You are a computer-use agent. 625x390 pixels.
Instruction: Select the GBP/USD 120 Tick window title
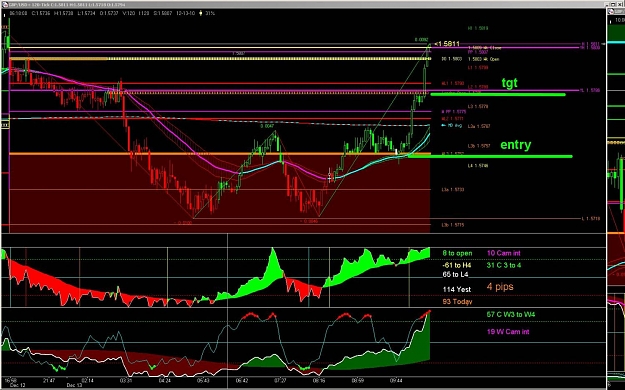[67, 4]
